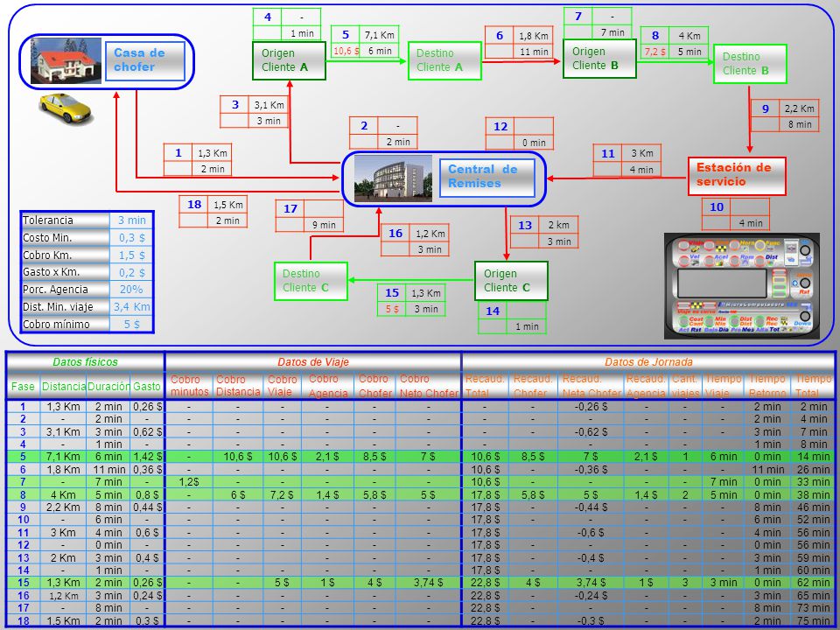This screenshot has height=630, width=840.
Task: Click the -0,62 $ Recaud. Neta cell in row 3
Action: [x=591, y=431]
